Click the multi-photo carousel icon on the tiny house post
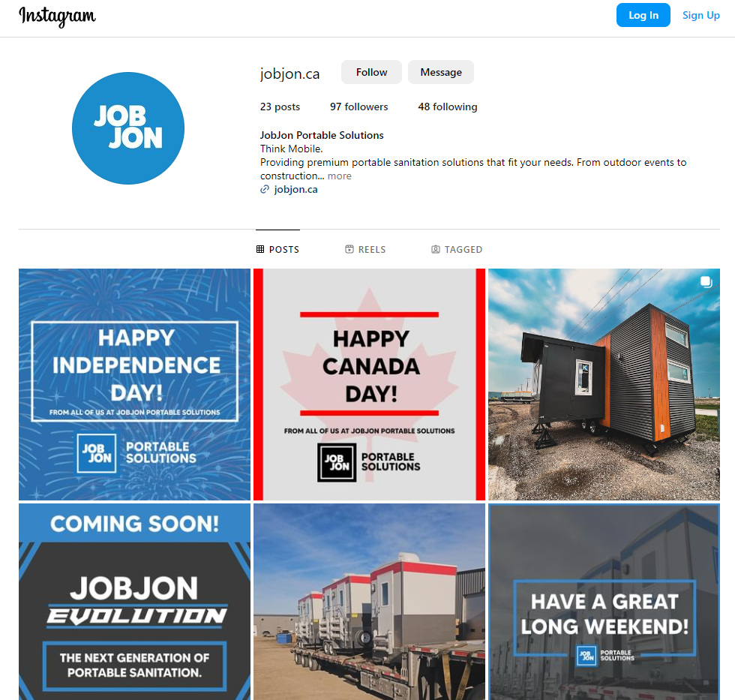 pyautogui.click(x=706, y=282)
